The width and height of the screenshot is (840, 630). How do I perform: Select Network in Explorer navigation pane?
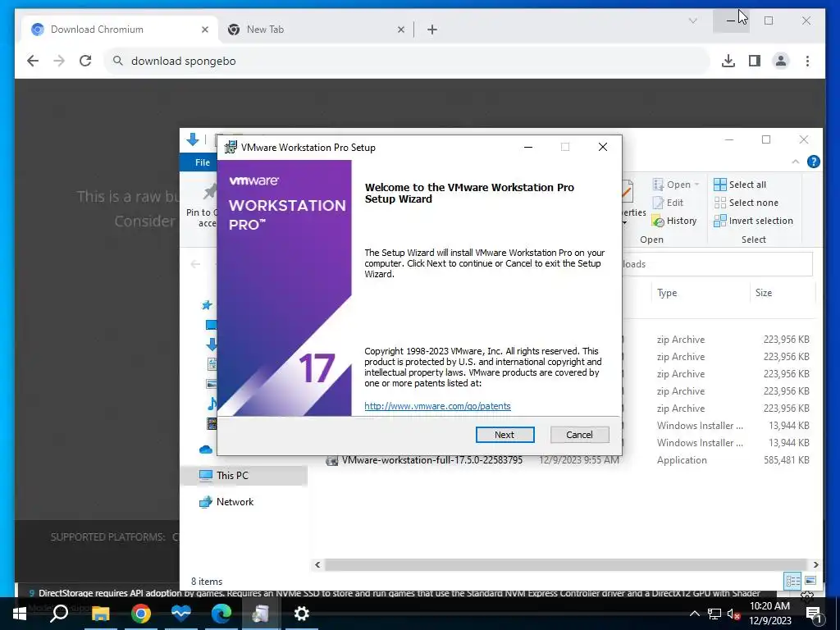pyautogui.click(x=226, y=502)
